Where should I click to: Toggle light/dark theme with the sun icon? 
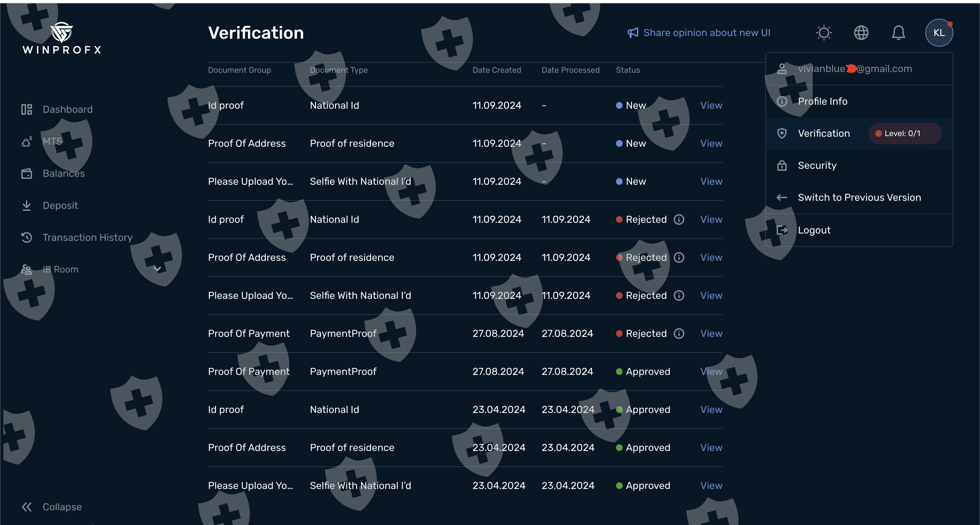(824, 33)
